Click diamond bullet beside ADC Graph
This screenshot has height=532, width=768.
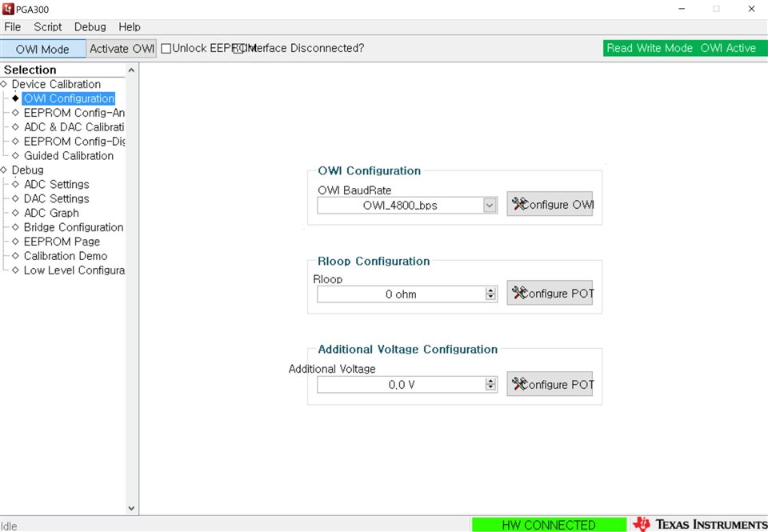point(15,213)
